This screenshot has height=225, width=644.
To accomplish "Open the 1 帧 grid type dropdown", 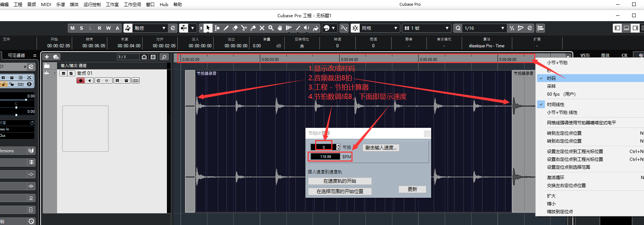I will 426,28.
